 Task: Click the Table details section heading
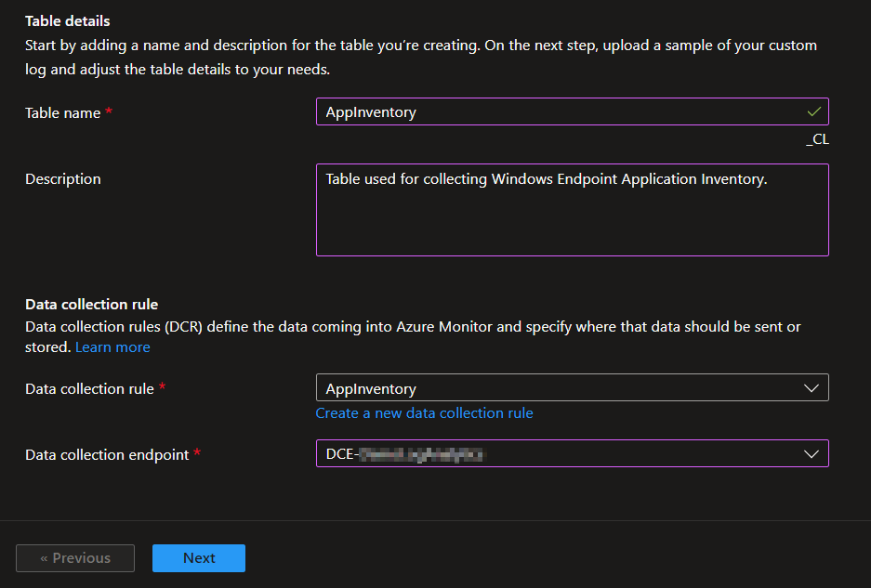click(x=67, y=20)
